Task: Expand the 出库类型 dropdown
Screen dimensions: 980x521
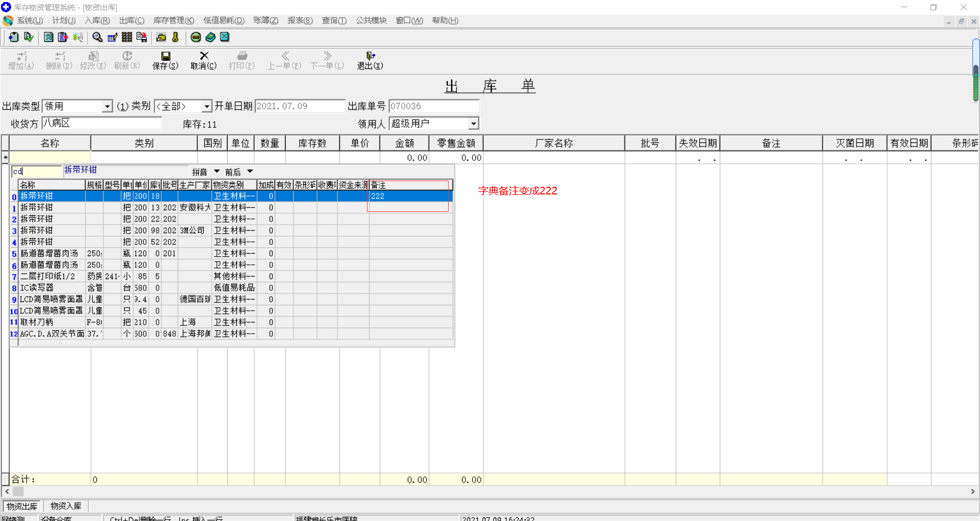Action: coord(107,106)
